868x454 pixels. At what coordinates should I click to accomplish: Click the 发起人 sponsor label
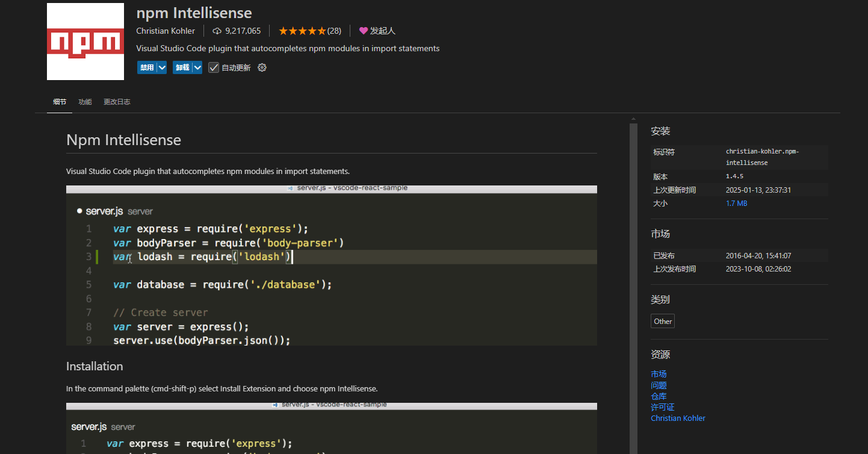click(383, 31)
